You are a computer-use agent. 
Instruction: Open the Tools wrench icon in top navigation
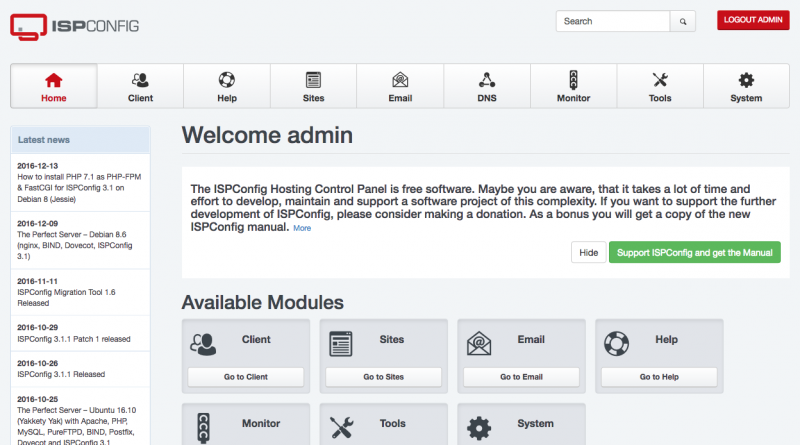coord(660,80)
